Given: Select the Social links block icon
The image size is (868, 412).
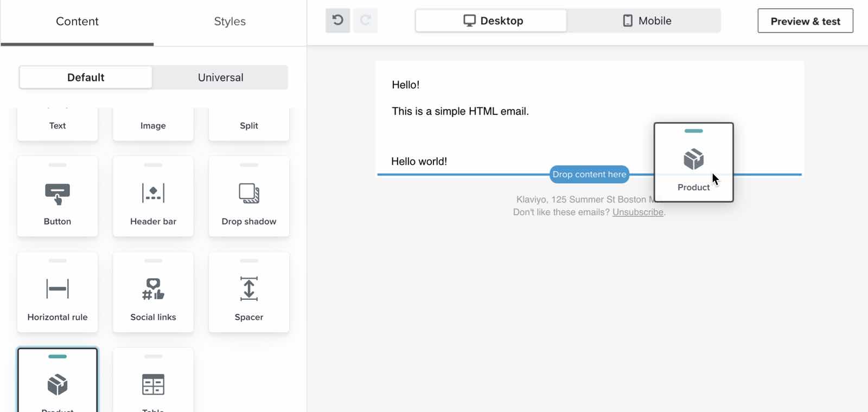Looking at the screenshot, I should 153,289.
